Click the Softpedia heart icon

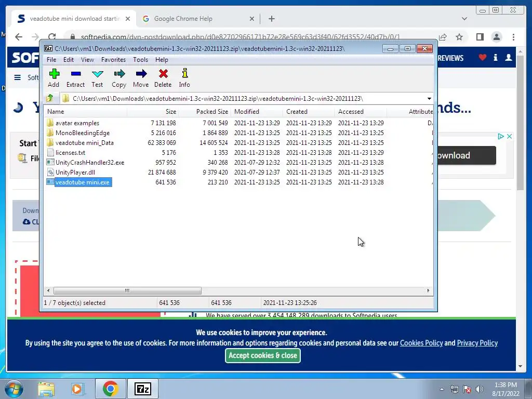[482, 57]
